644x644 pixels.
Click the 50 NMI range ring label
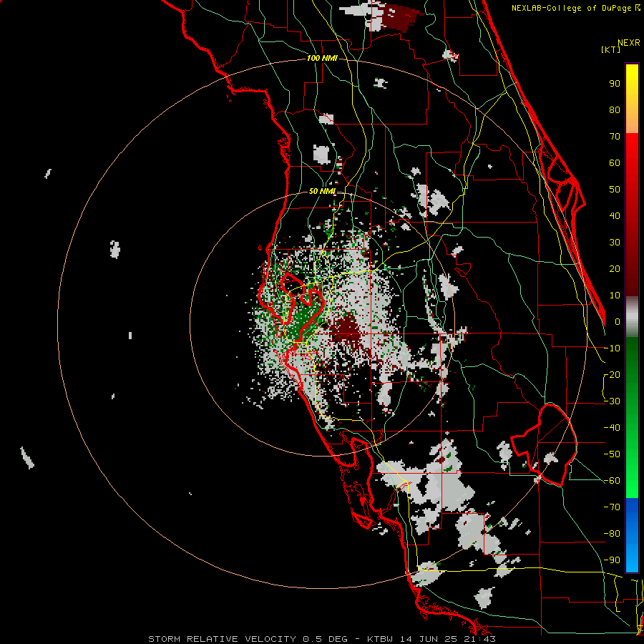[322, 191]
